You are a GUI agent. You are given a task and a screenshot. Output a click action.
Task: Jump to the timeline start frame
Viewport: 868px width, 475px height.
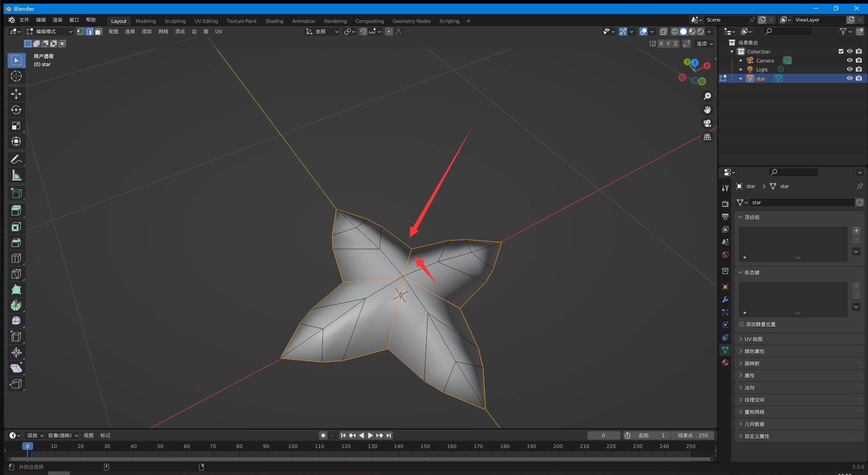click(x=343, y=435)
